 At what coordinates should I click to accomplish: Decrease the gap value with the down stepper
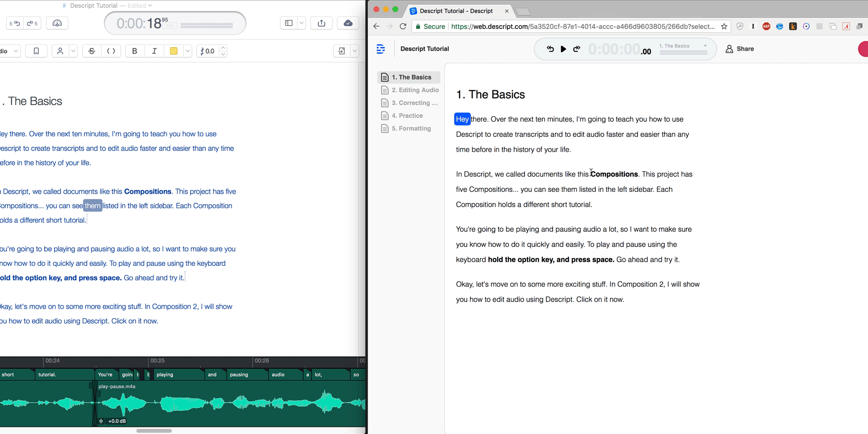tap(223, 54)
